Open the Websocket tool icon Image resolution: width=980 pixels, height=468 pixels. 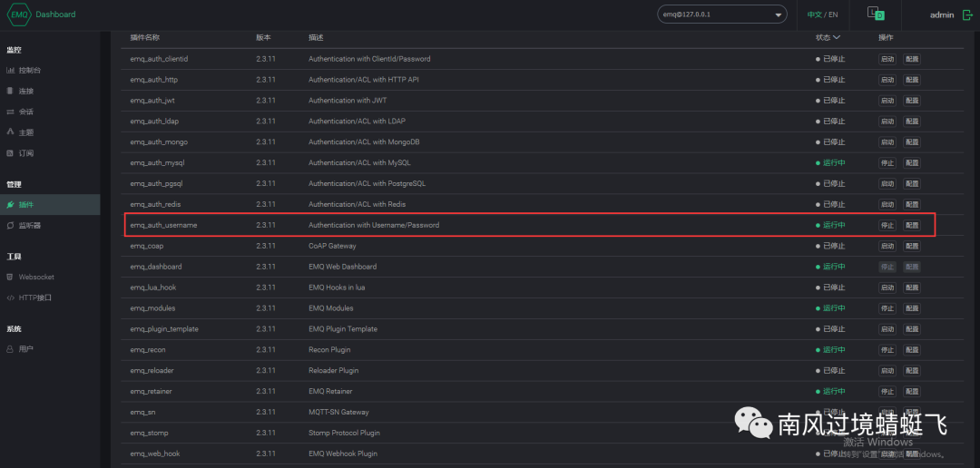[x=10, y=277]
